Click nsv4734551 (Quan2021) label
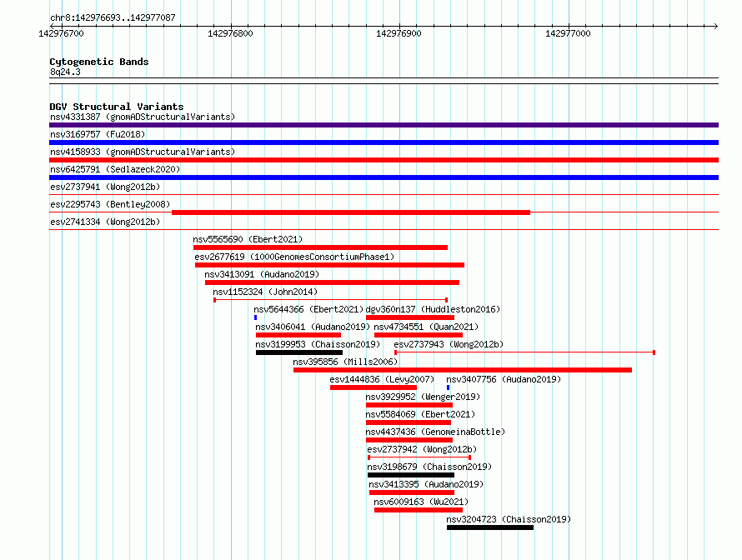Viewport: 742px width, 560px height. [426, 327]
